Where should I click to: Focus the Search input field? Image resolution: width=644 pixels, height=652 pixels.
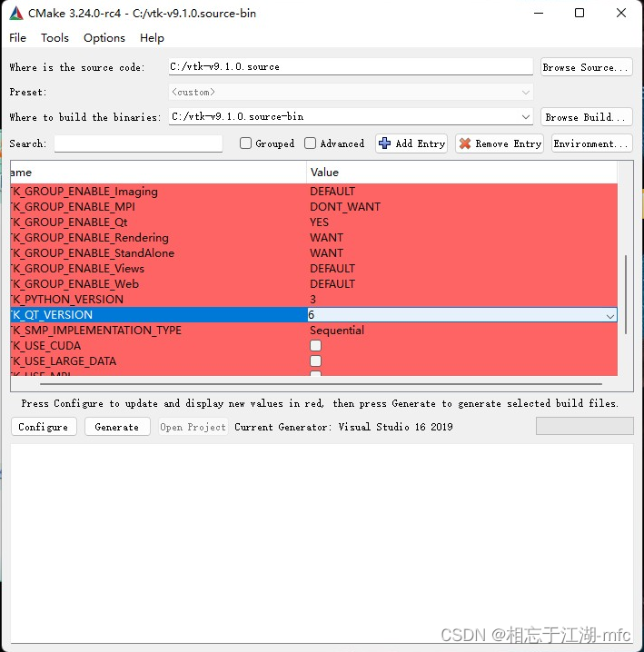[x=138, y=143]
